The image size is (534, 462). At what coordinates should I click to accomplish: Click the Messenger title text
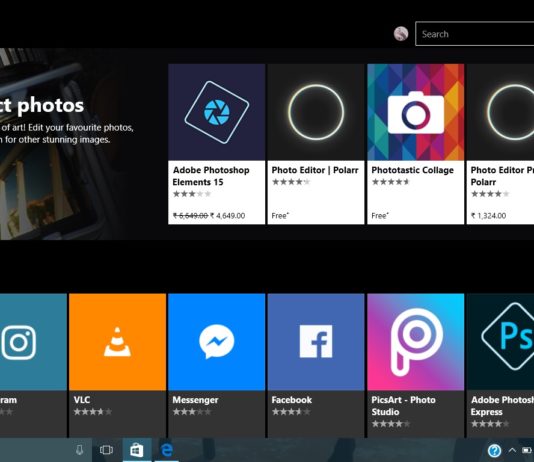(x=195, y=400)
